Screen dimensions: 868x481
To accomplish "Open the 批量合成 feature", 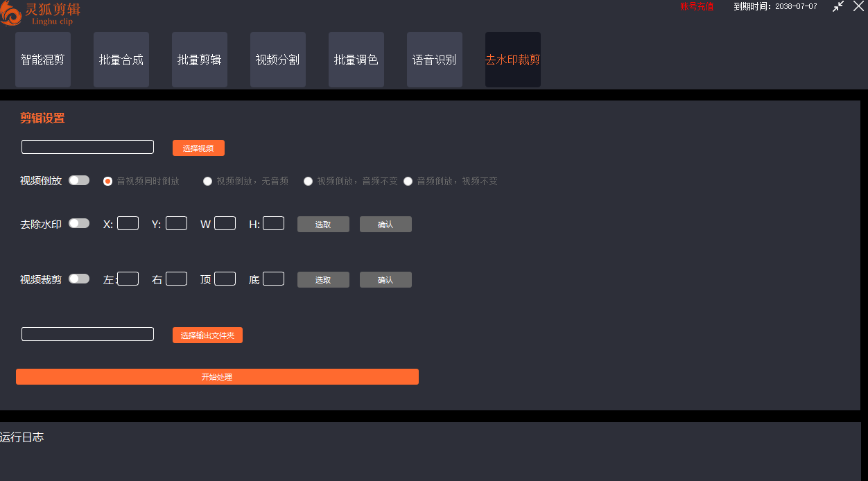I will (121, 60).
